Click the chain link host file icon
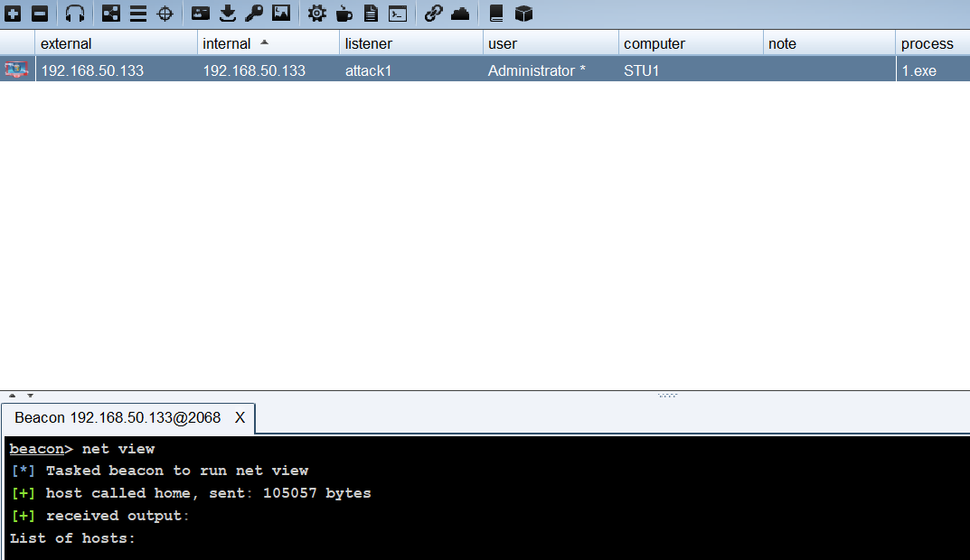 (x=433, y=14)
